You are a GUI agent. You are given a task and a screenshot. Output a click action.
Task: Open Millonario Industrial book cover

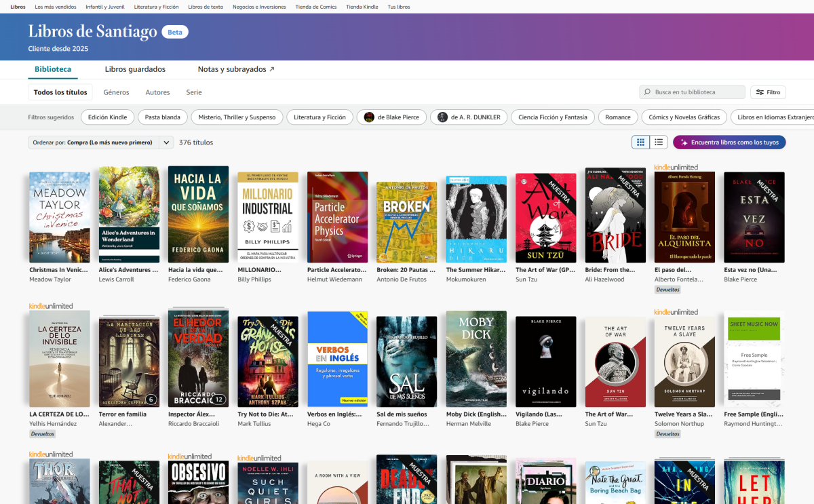pyautogui.click(x=268, y=218)
